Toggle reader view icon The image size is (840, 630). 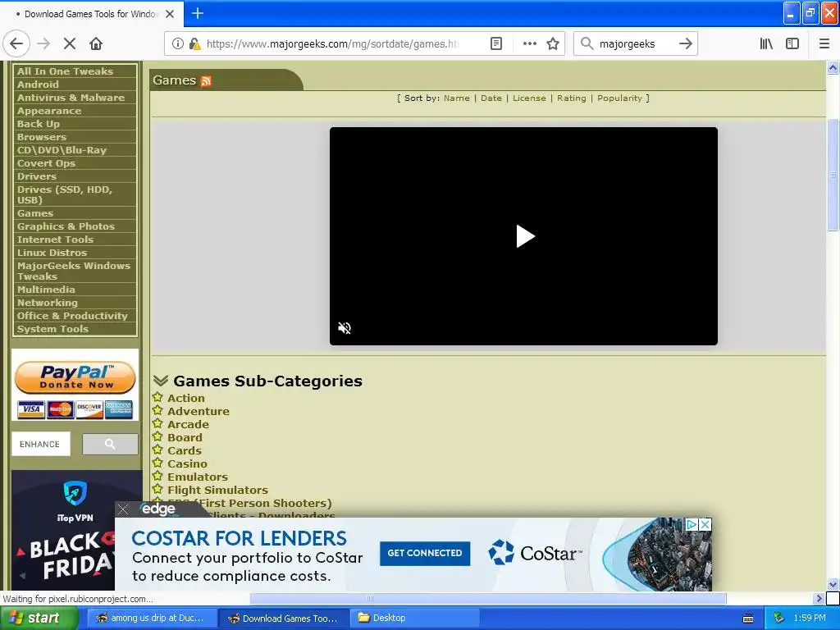[x=496, y=44]
